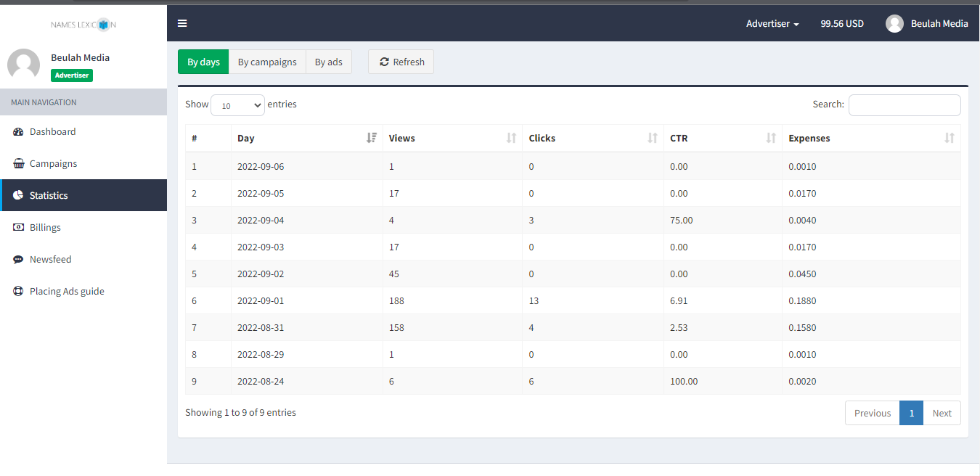Viewport: 980px width, 476px height.
Task: Click into the Search input field
Action: point(905,105)
